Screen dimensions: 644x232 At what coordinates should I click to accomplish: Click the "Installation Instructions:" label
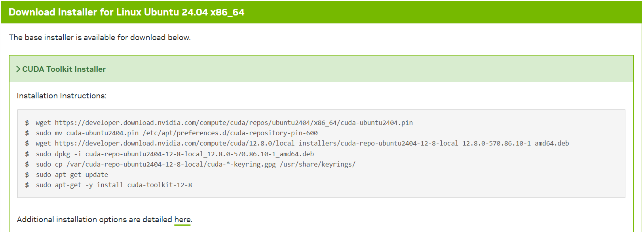(x=61, y=96)
